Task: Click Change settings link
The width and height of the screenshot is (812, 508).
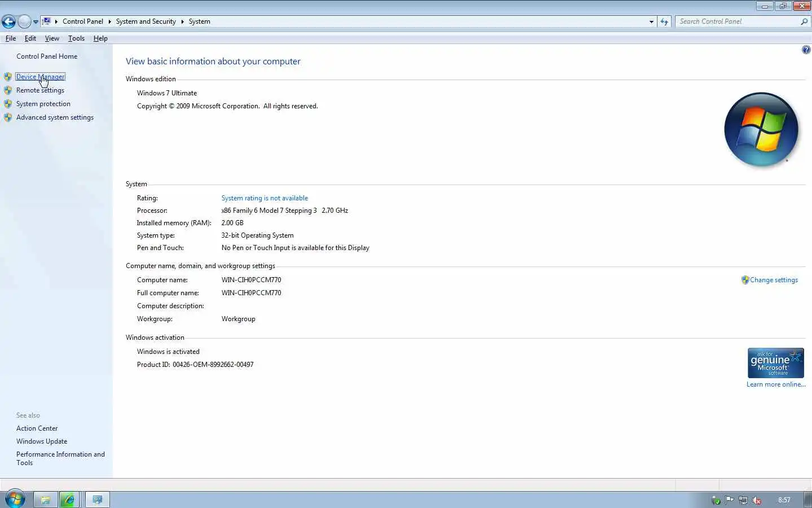Action: pyautogui.click(x=774, y=280)
